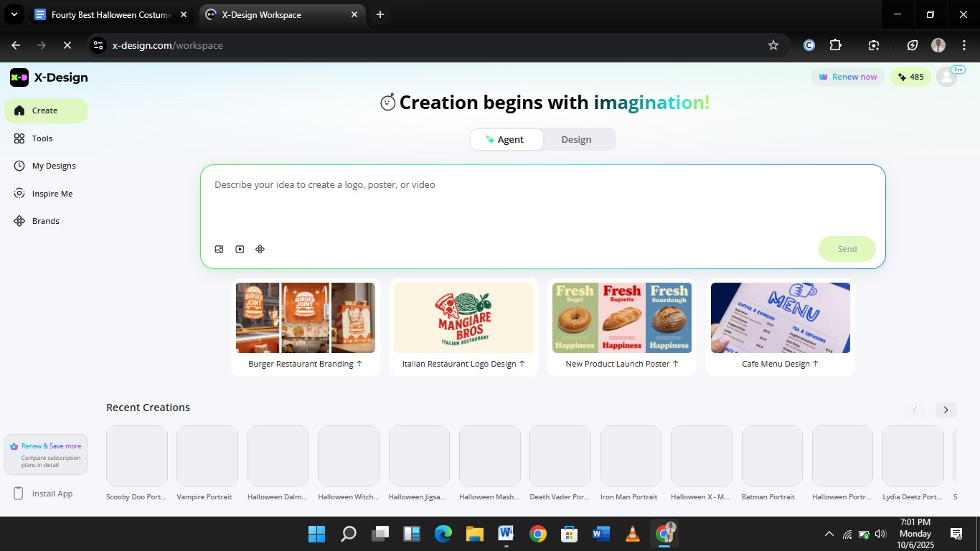Select Create in the left sidebar
The height and width of the screenshot is (551, 980).
tap(44, 110)
